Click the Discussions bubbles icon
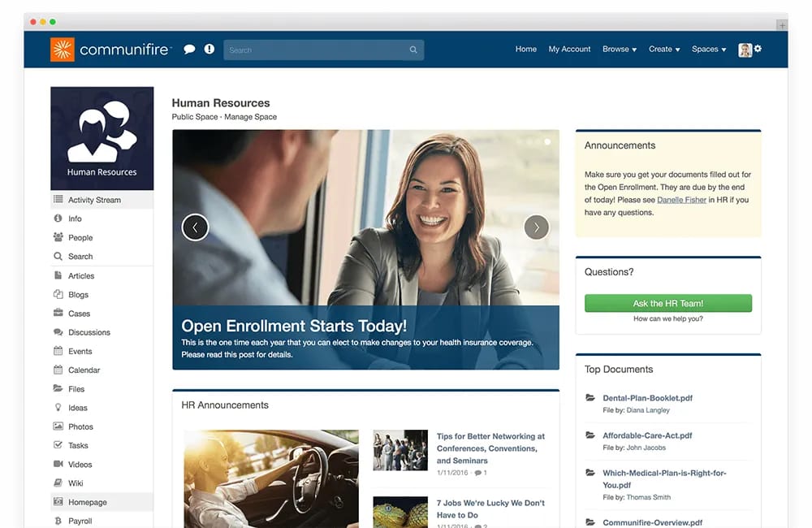Image resolution: width=812 pixels, height=528 pixels. (58, 331)
